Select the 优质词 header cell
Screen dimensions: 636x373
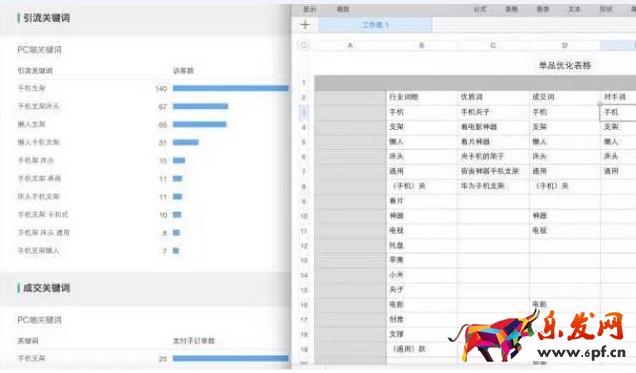pos(493,97)
